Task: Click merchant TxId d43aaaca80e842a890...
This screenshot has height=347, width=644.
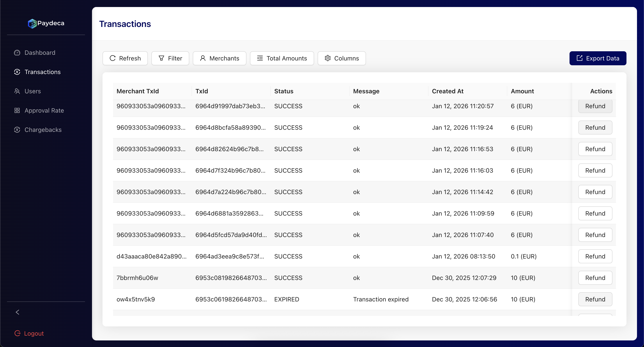Action: pos(152,257)
